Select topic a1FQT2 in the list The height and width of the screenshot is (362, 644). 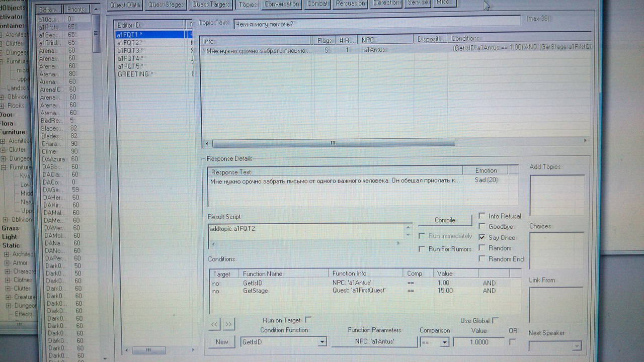[153, 43]
